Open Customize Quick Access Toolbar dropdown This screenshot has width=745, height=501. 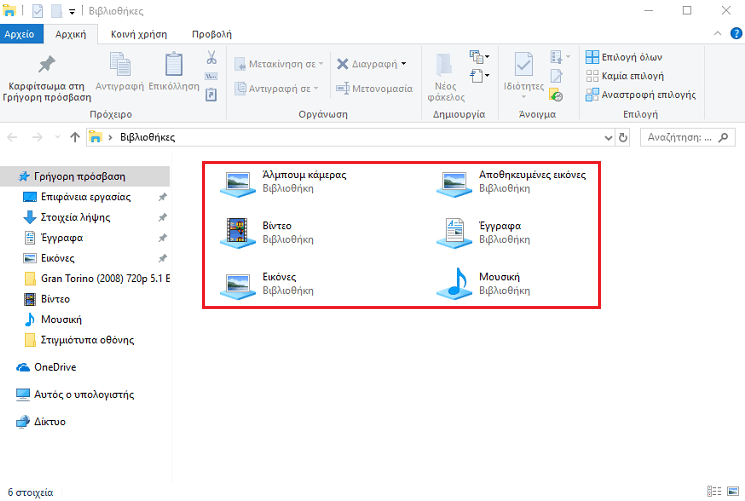coord(72,11)
